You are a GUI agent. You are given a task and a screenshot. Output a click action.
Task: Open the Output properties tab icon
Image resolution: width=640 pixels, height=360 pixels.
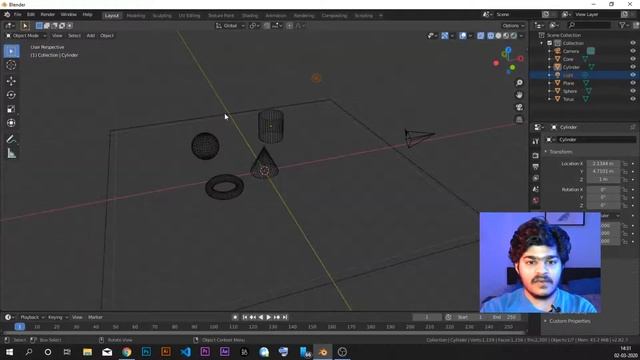tap(536, 167)
